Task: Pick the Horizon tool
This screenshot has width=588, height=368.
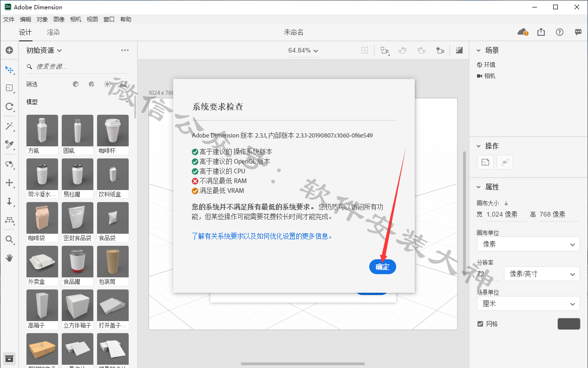Action: tap(9, 220)
